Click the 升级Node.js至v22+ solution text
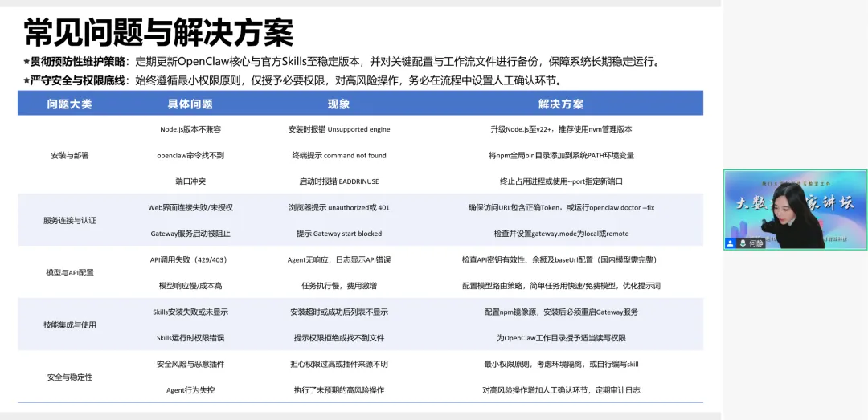 (x=561, y=129)
